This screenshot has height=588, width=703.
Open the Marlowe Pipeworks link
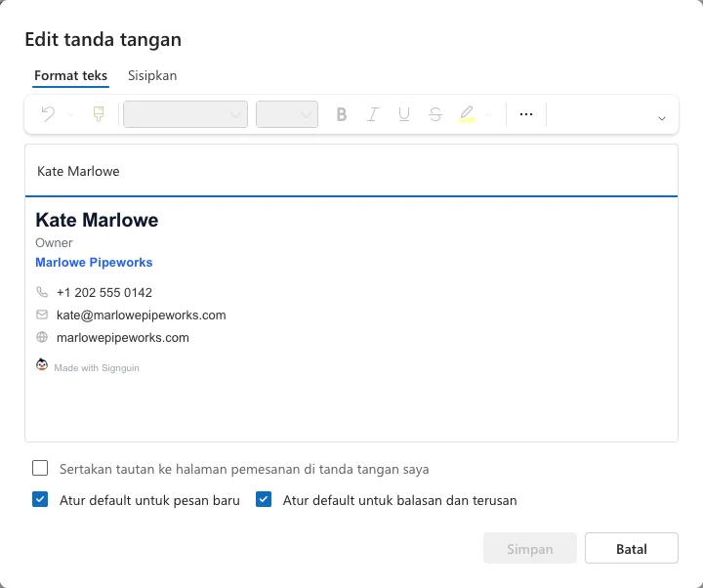[x=94, y=263]
